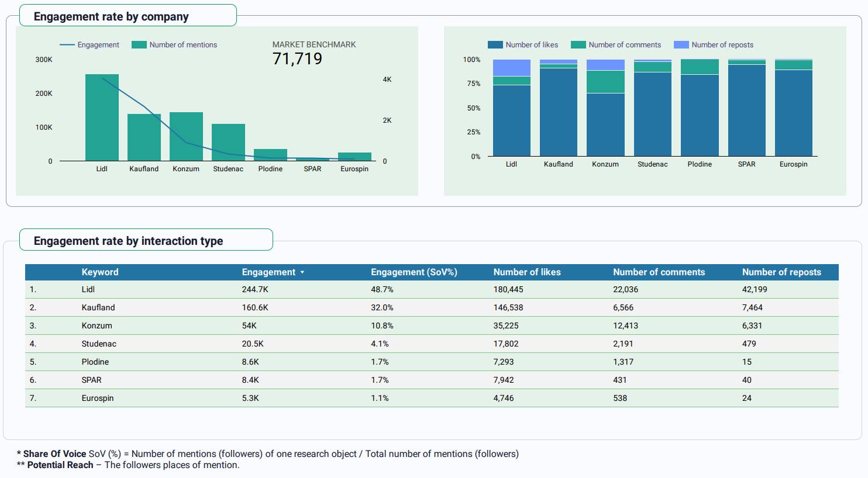
Task: Click the Number of reposts legend swatch
Action: 681,45
